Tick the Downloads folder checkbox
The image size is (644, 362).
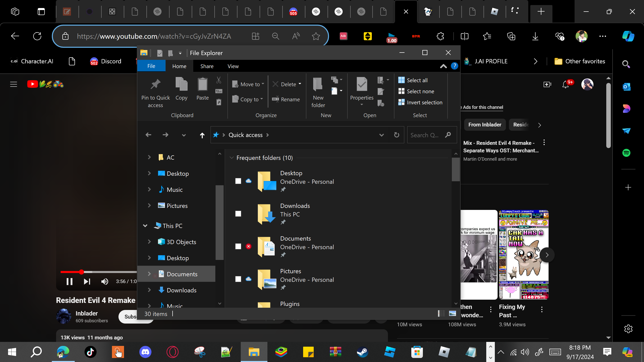(238, 214)
